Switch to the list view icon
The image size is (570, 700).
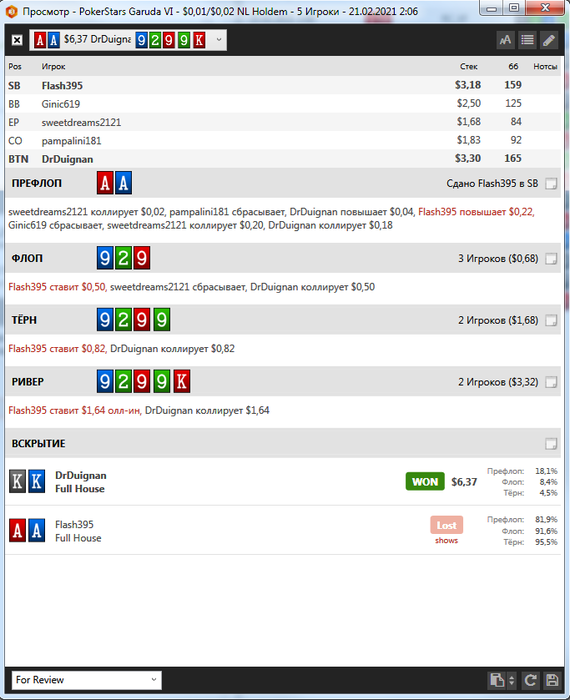[x=527, y=40]
